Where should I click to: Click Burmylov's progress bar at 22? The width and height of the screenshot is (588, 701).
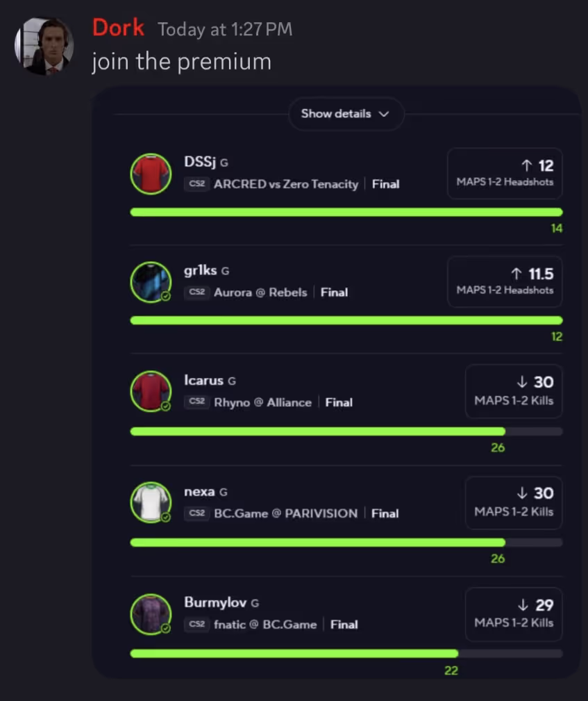click(294, 654)
